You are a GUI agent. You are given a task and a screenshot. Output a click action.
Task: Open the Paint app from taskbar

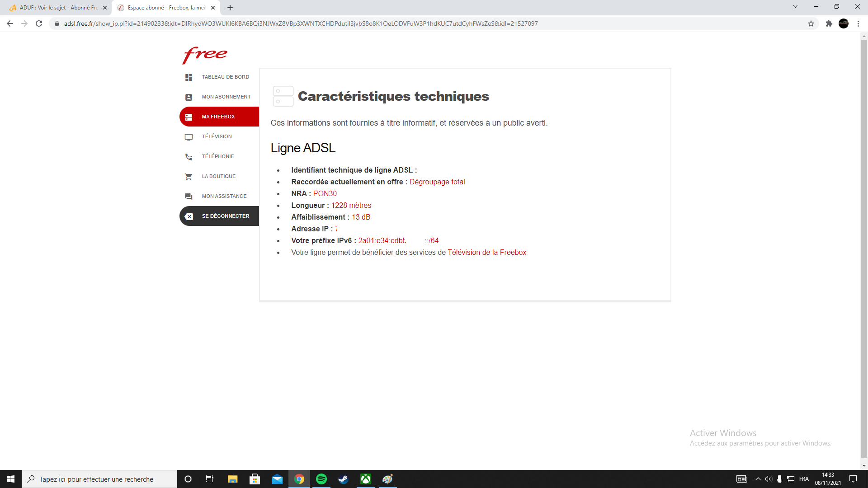coord(387,479)
